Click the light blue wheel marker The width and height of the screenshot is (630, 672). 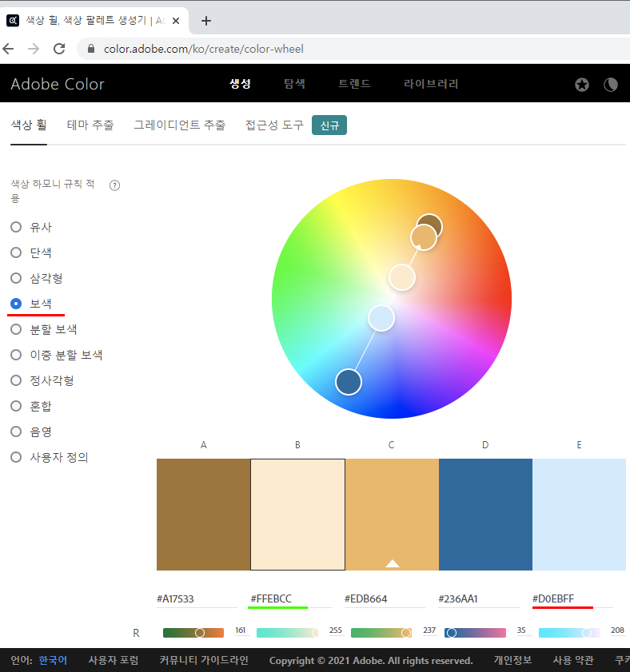point(381,318)
